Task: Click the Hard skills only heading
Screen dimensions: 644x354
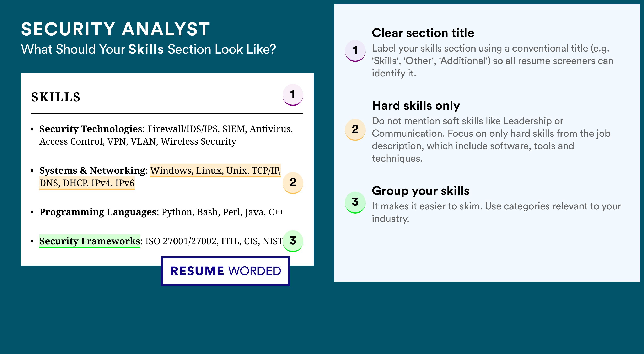Action: pos(416,106)
